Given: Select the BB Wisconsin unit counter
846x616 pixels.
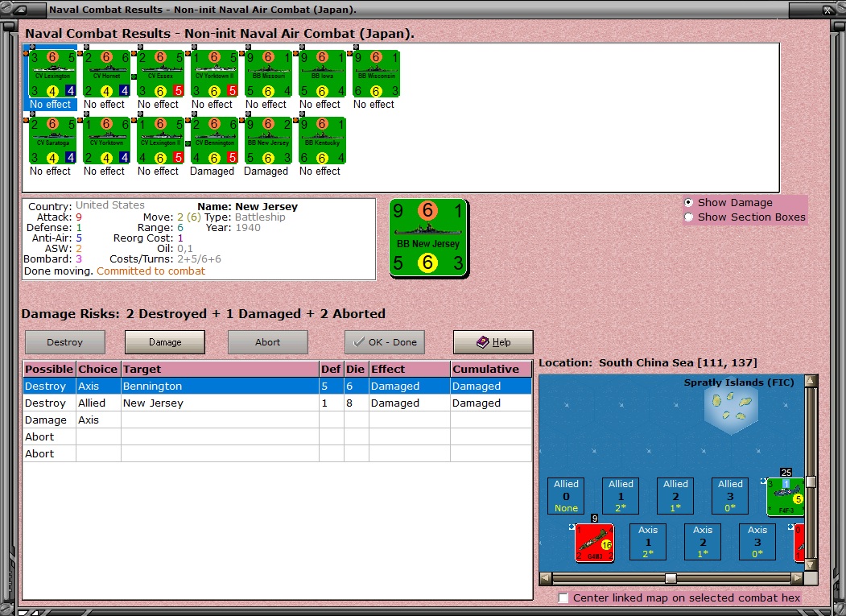Looking at the screenshot, I should coord(376,73).
